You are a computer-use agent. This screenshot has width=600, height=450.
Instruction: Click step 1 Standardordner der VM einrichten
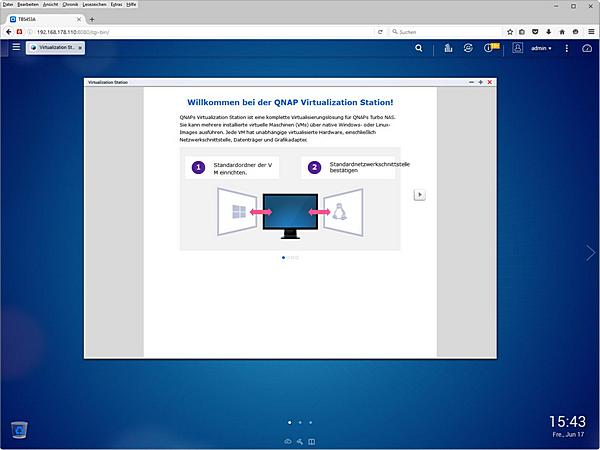[x=232, y=168]
